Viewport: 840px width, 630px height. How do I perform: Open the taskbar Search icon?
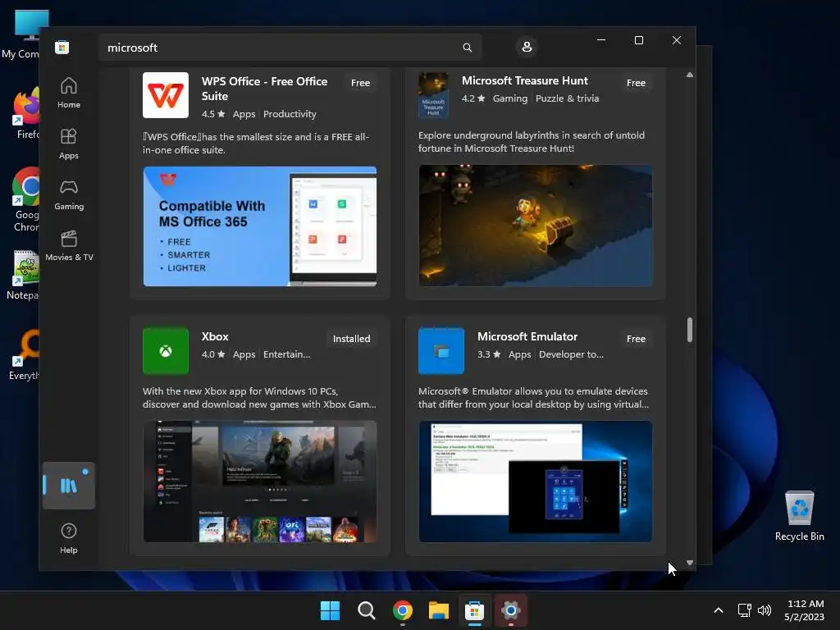367,610
